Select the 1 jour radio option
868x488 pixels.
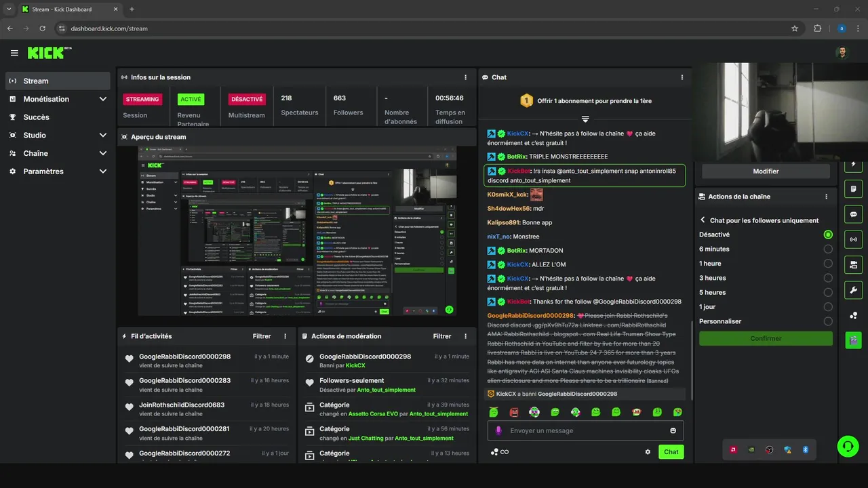pyautogui.click(x=828, y=307)
